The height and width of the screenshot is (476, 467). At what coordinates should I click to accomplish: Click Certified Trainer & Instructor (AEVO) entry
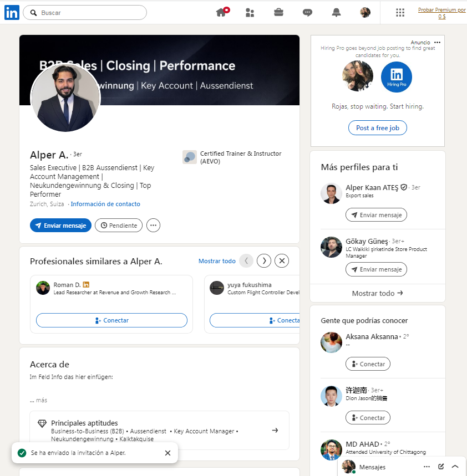pyautogui.click(x=232, y=157)
